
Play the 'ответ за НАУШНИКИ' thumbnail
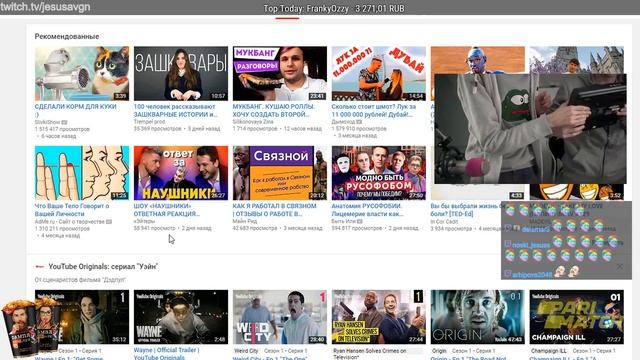click(181, 173)
